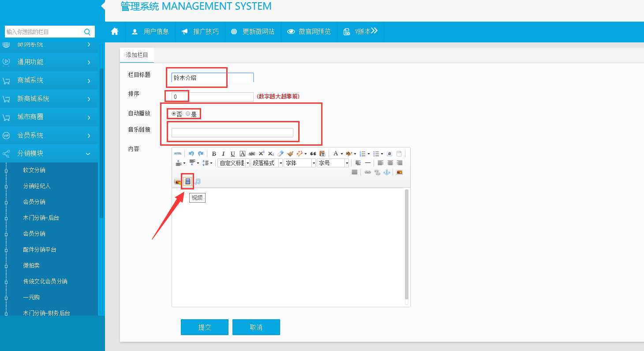
Task: Open 更新微网站 in the top navigation
Action: point(253,31)
